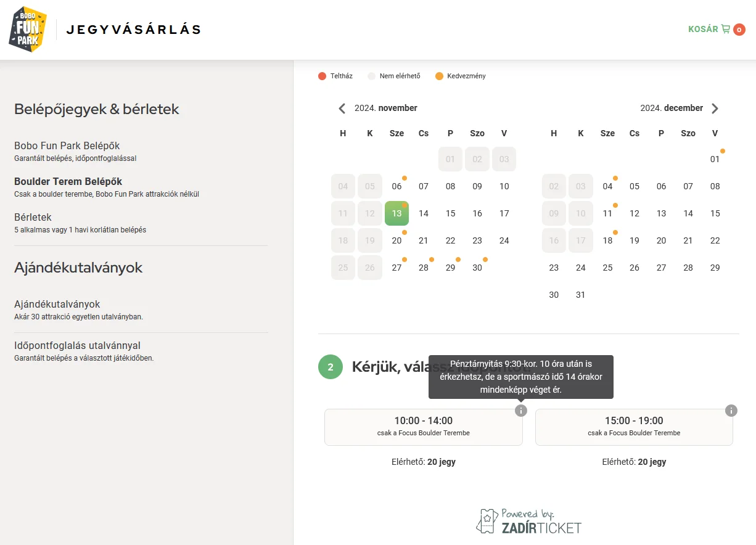
Task: Select November 7 date
Action: tap(424, 186)
